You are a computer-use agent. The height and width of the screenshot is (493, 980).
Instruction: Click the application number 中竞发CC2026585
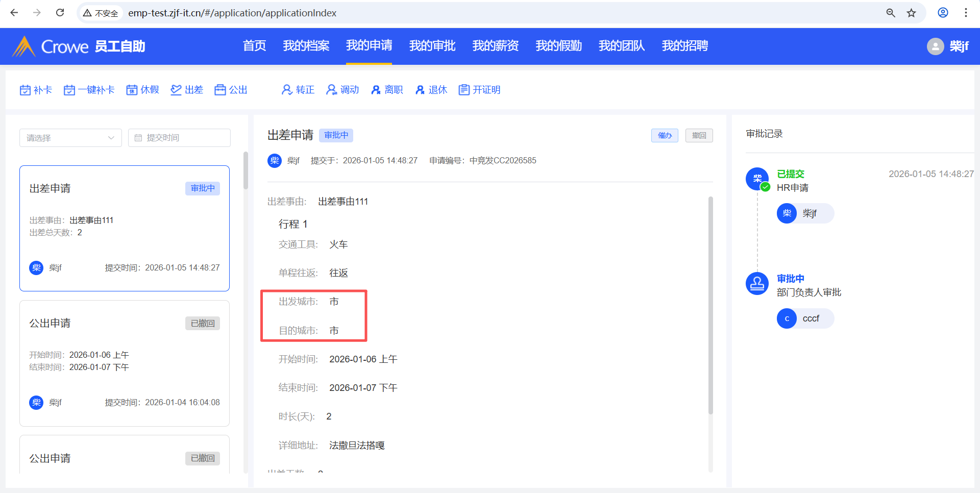(503, 161)
